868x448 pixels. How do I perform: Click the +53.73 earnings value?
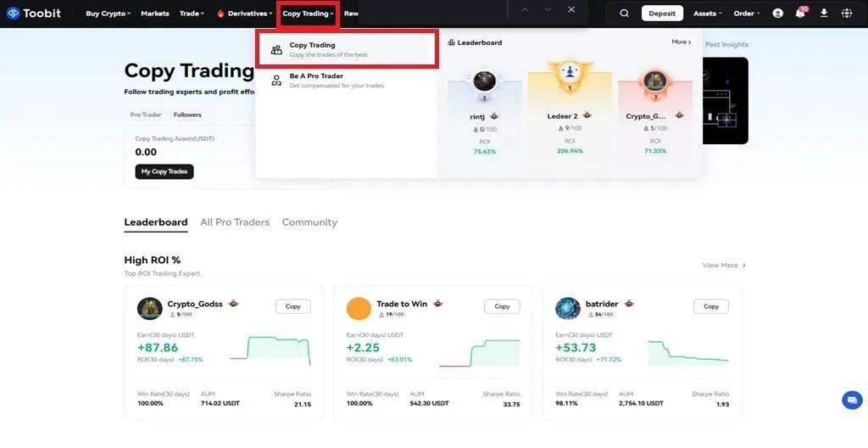(576, 348)
